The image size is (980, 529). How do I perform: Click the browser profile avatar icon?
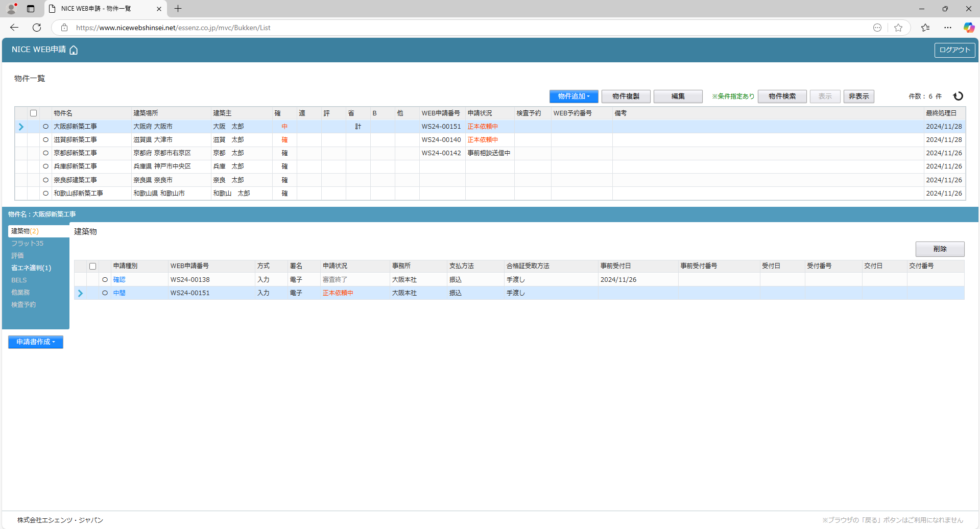(x=11, y=9)
